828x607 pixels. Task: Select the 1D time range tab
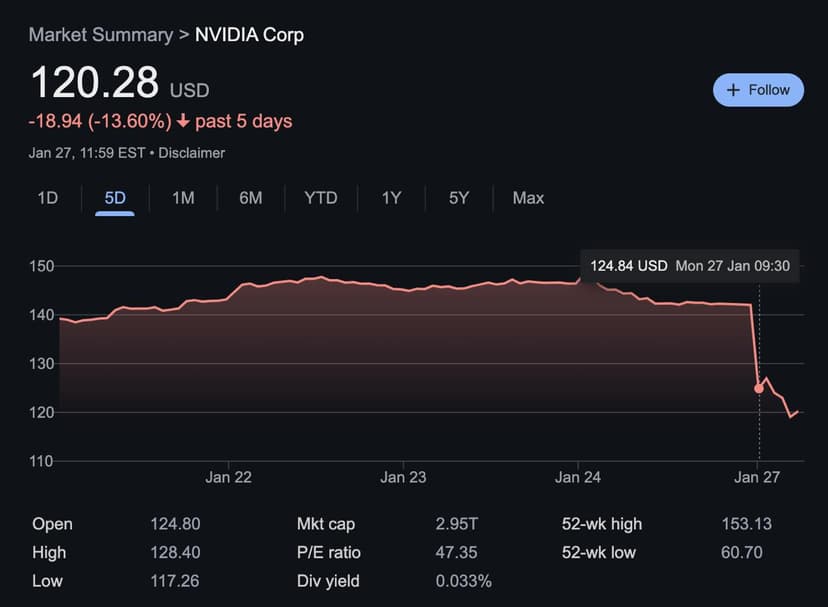pyautogui.click(x=47, y=198)
